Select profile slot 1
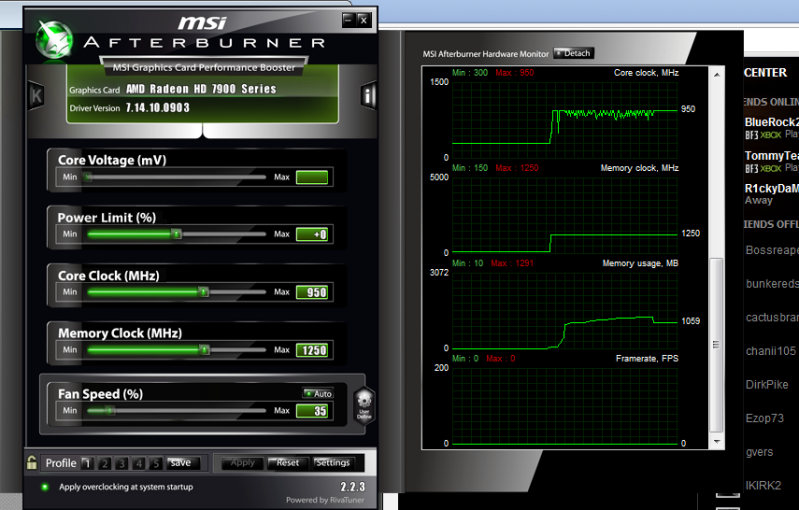The height and width of the screenshot is (510, 799). point(87,463)
